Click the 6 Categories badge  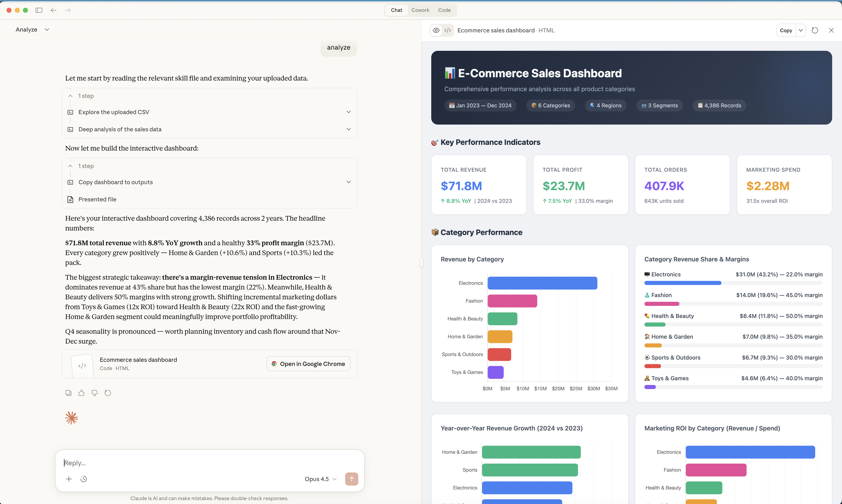(551, 105)
